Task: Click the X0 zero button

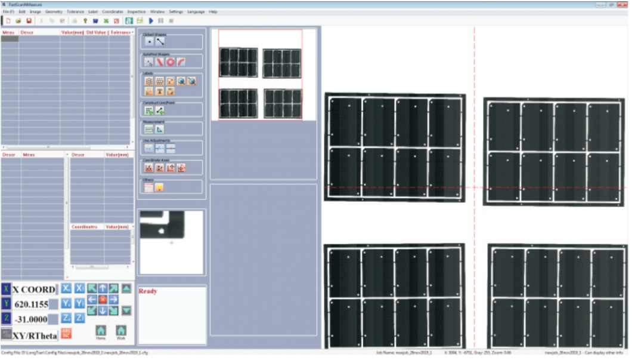Action: [66, 288]
